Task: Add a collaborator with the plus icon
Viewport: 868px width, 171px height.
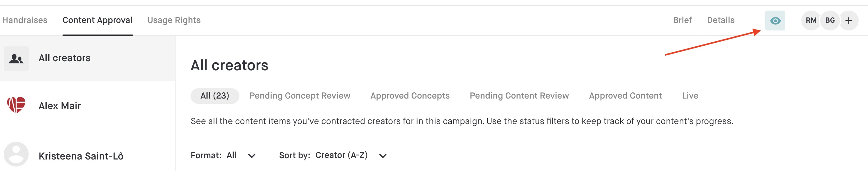Action: (848, 21)
